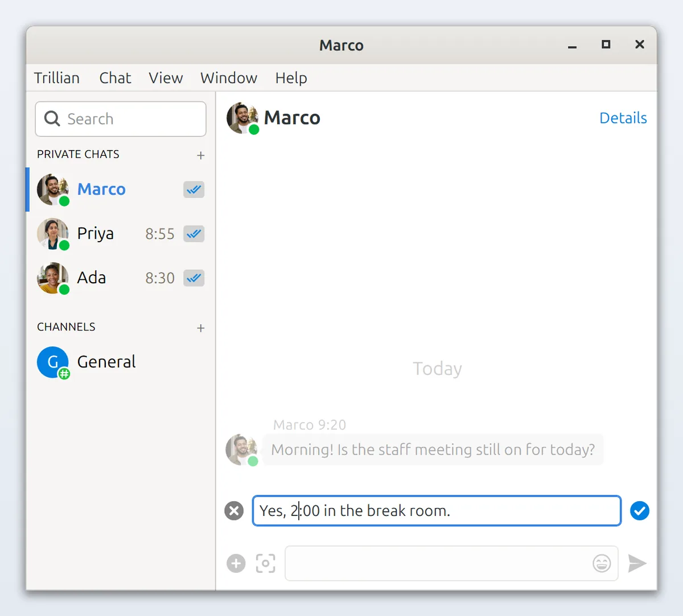
Task: Click the send message arrow
Action: pos(637,564)
